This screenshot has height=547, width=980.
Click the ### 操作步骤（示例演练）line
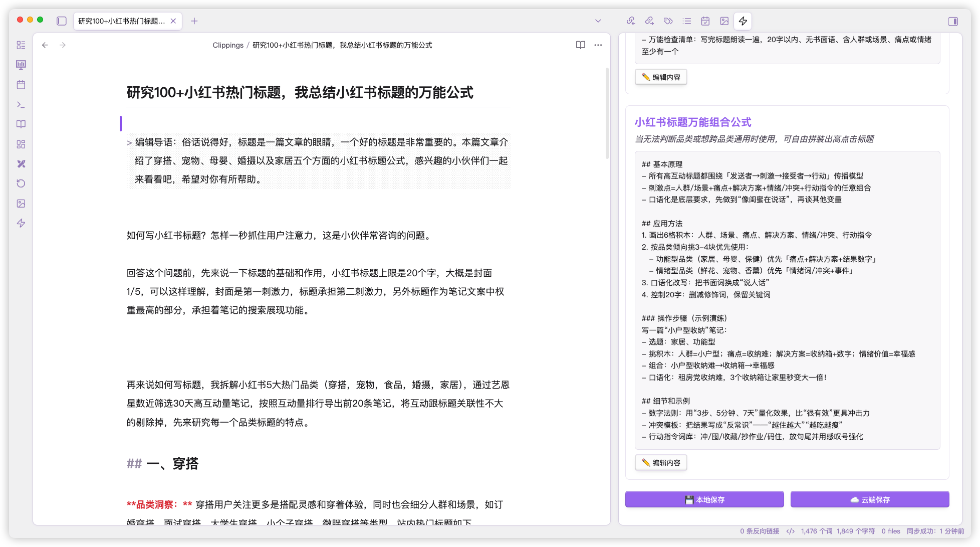(x=684, y=318)
